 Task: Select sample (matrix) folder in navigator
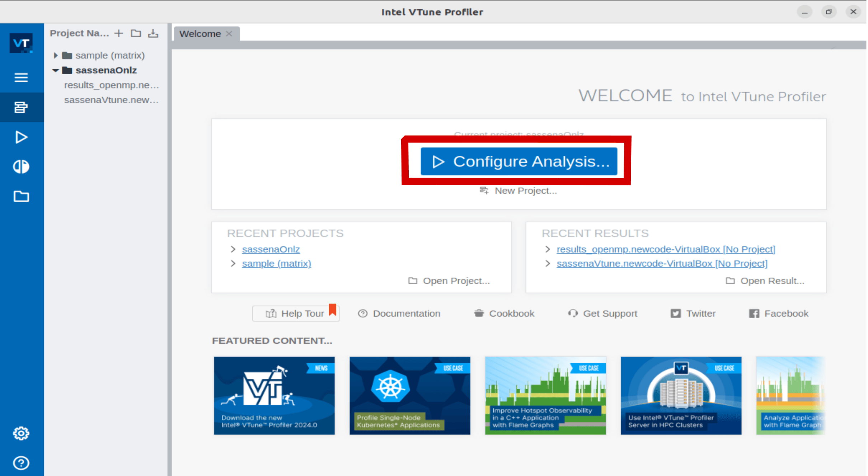click(x=104, y=55)
